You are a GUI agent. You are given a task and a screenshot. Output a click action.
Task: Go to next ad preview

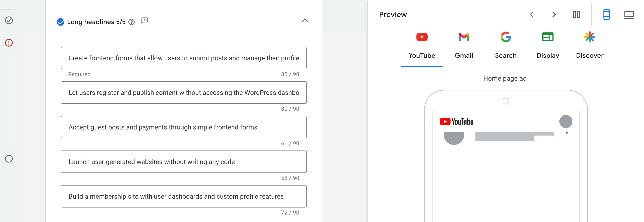pos(554,14)
